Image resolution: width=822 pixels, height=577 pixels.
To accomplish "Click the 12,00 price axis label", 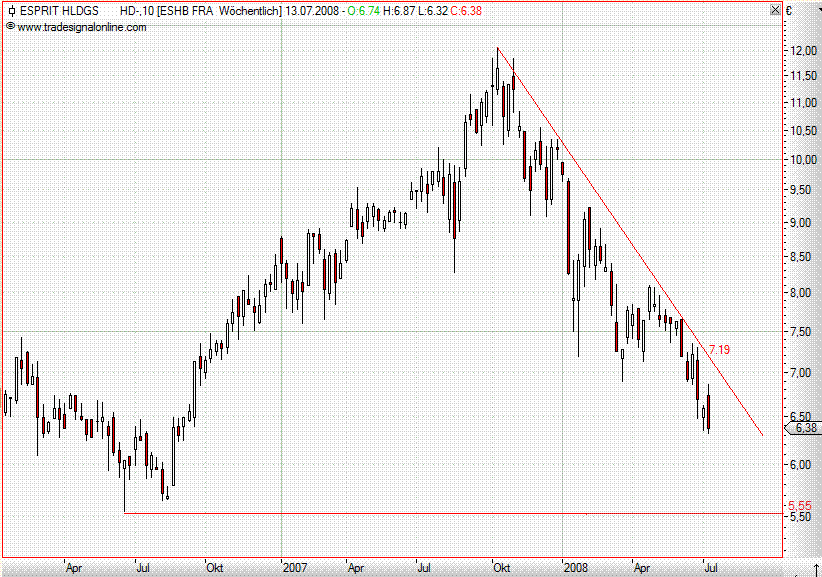I will tap(803, 51).
